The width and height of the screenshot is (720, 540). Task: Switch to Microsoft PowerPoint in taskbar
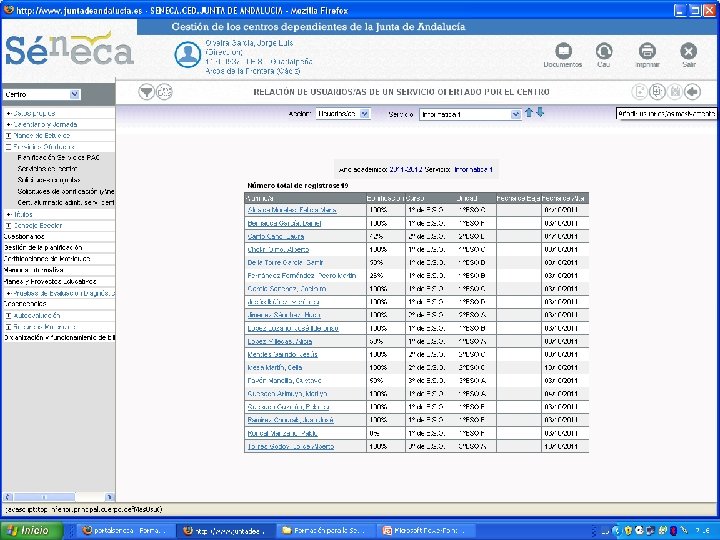pos(424,531)
